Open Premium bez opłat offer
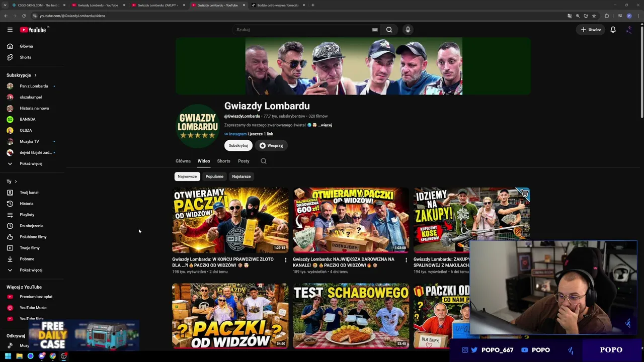The image size is (644, 362). click(32, 297)
